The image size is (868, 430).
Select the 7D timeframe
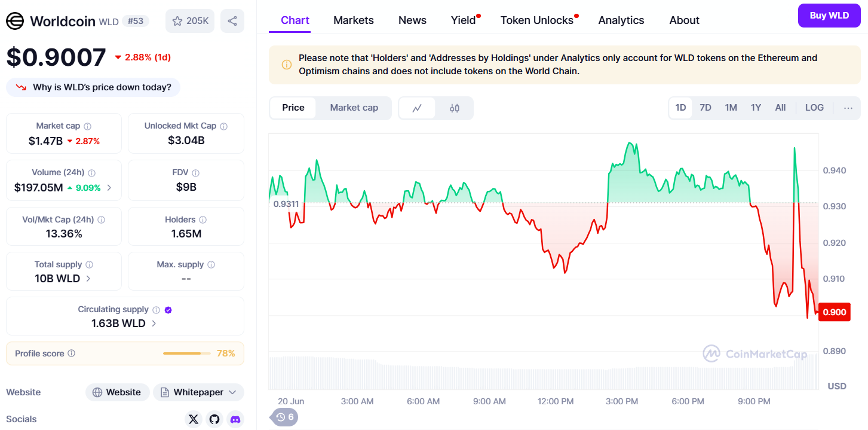706,107
